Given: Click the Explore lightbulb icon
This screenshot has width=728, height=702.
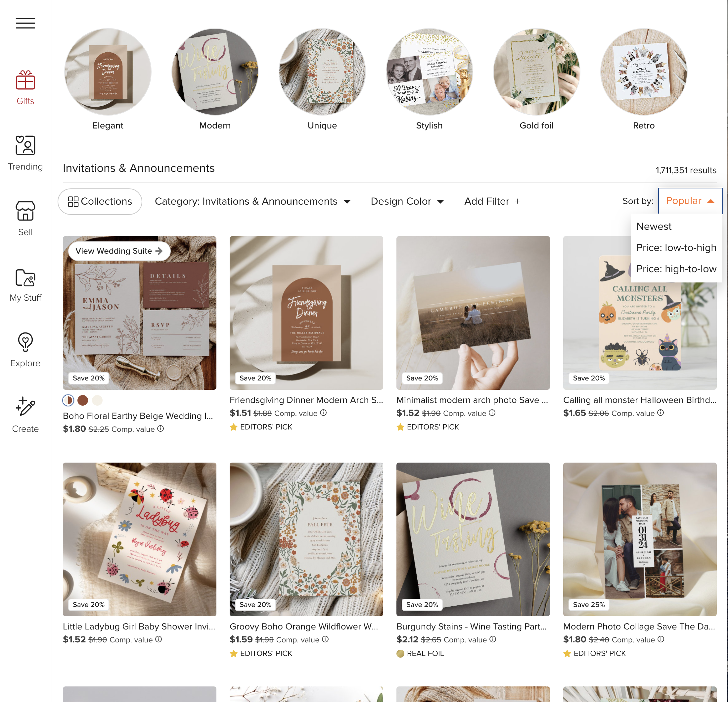Looking at the screenshot, I should click(x=25, y=342).
